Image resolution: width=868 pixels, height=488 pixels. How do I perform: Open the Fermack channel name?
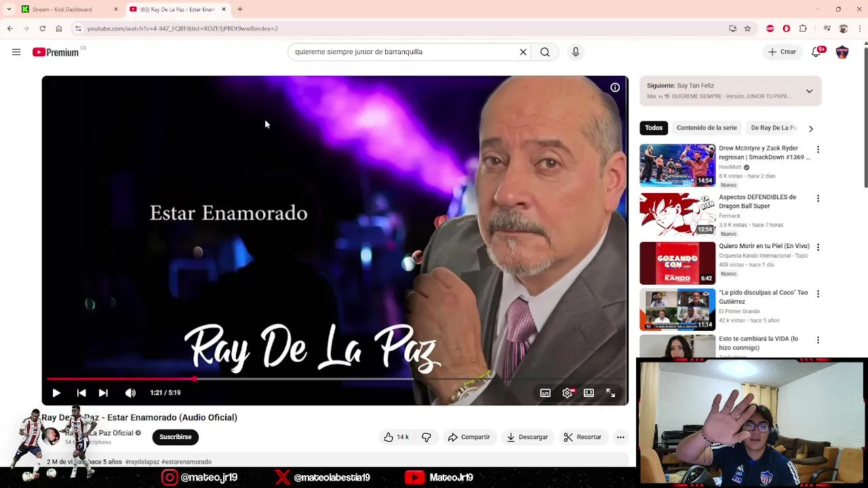730,216
